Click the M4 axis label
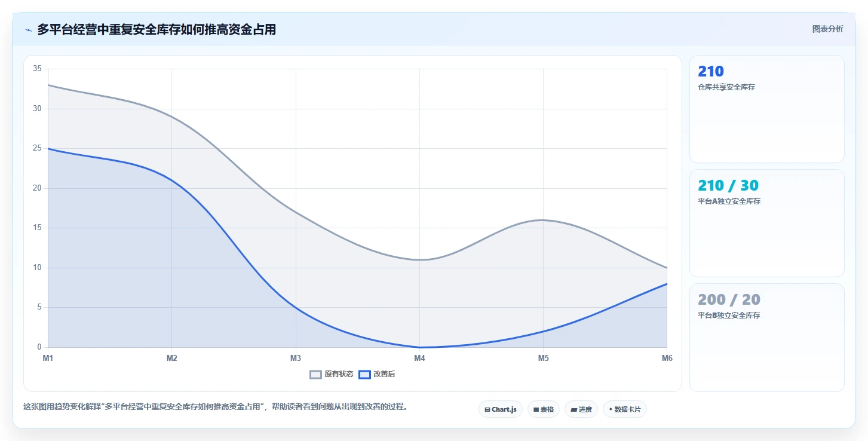This screenshot has height=441, width=868. 419,358
